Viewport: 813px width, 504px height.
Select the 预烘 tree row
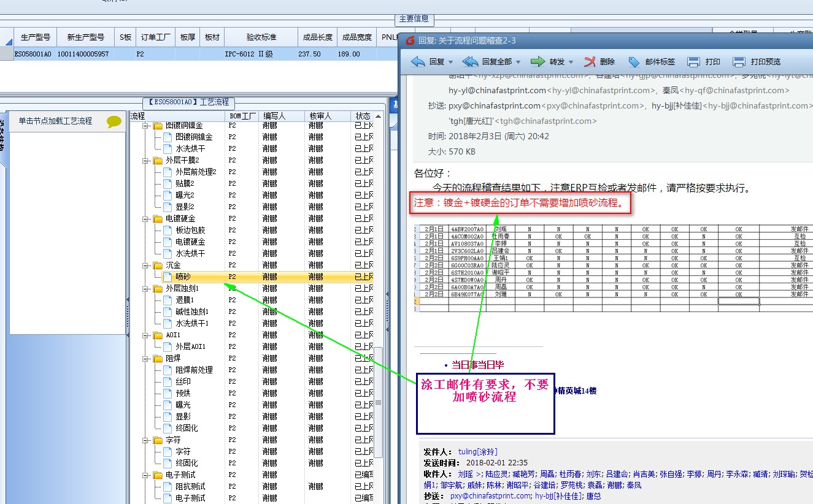coord(251,393)
